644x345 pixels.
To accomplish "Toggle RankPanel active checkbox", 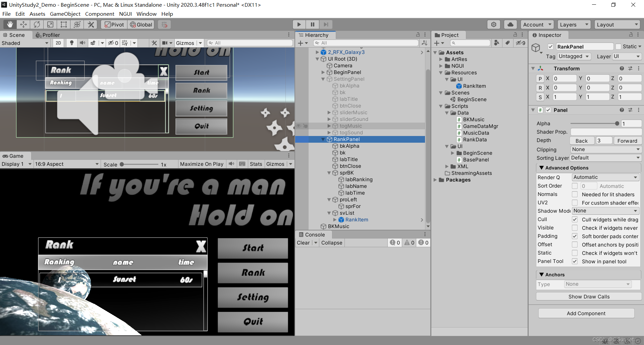I will [550, 47].
